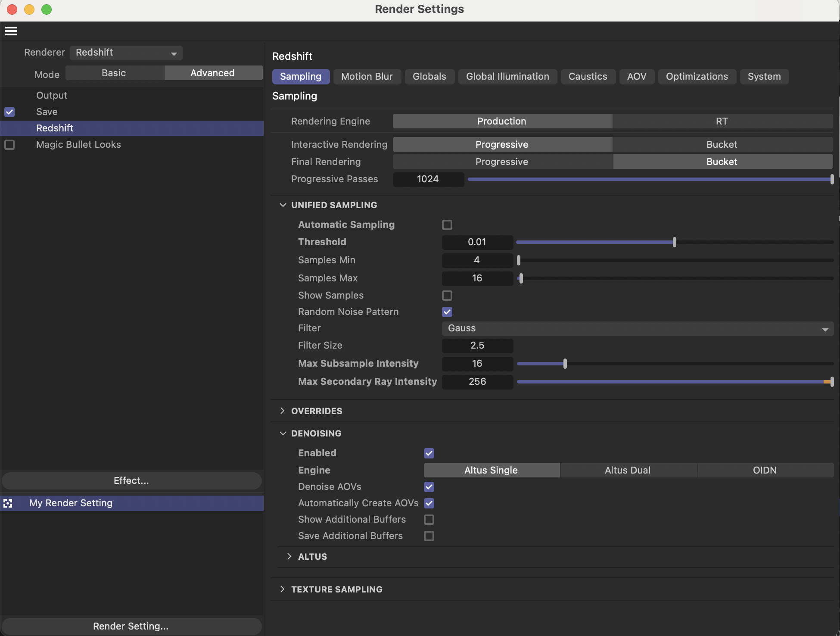Disable Random Noise Pattern checkbox
This screenshot has width=840, height=636.
(447, 312)
